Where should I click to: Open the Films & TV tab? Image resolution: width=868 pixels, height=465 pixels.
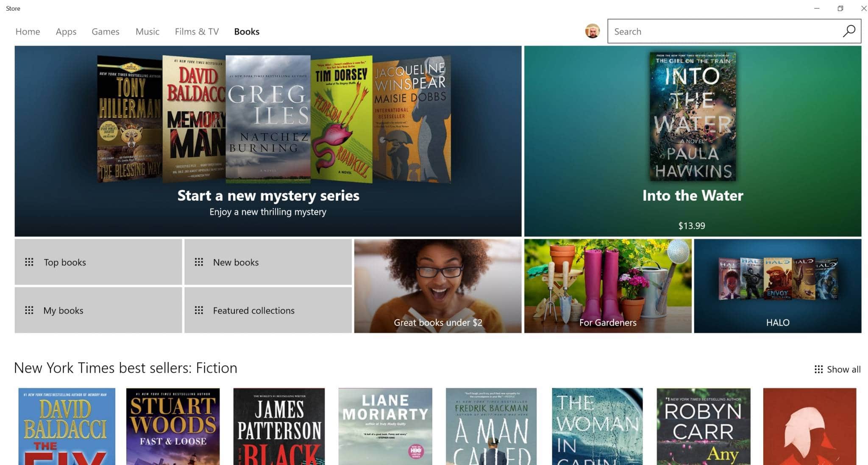197,31
